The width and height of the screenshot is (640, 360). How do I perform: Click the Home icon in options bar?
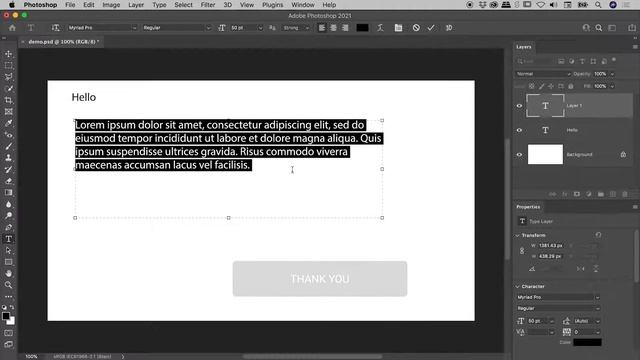click(x=12, y=28)
